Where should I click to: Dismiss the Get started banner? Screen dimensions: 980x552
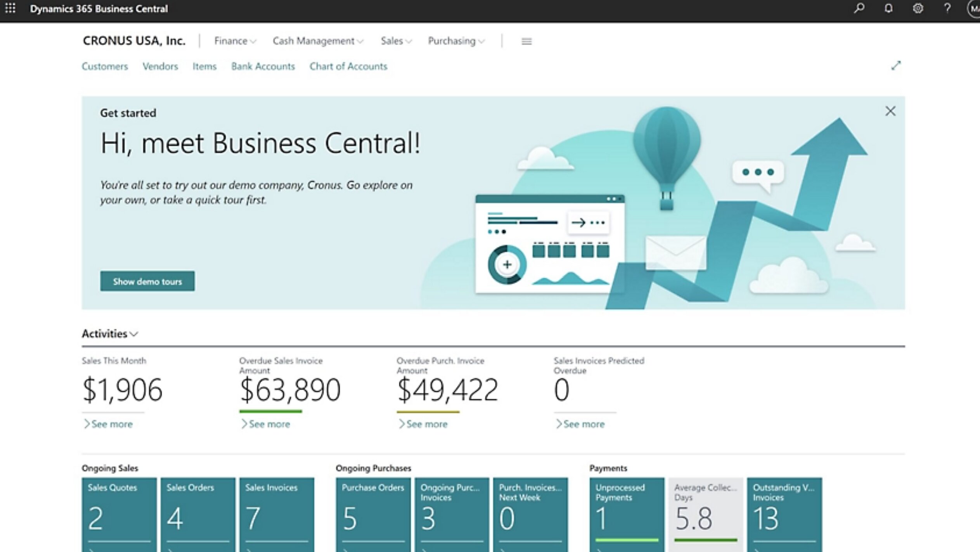[x=890, y=111]
